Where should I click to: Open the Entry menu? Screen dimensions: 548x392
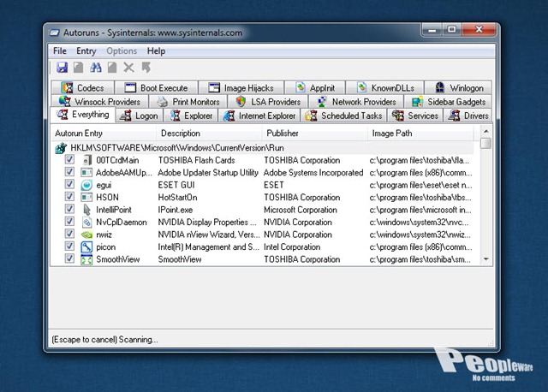click(86, 51)
